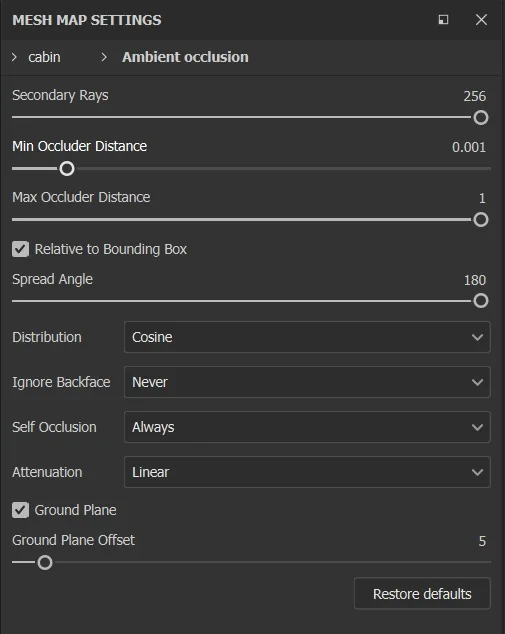Click the Min Occluder Distance value 0.001

pos(469,147)
